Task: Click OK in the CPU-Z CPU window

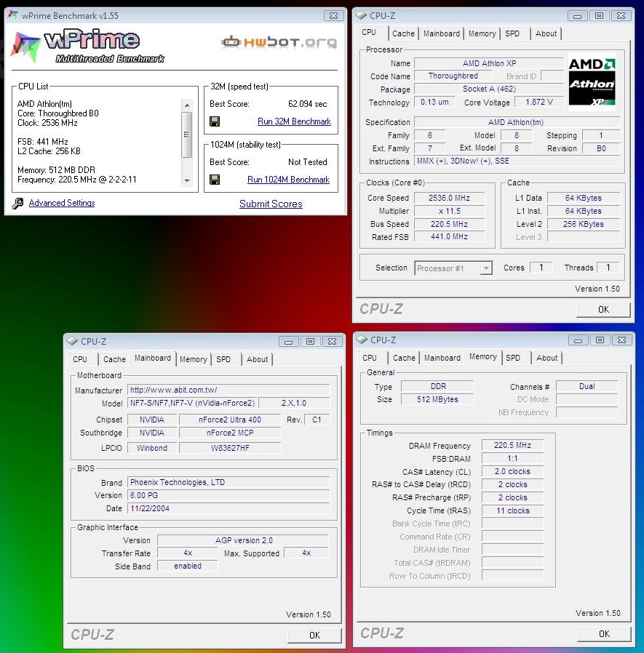Action: pyautogui.click(x=603, y=310)
